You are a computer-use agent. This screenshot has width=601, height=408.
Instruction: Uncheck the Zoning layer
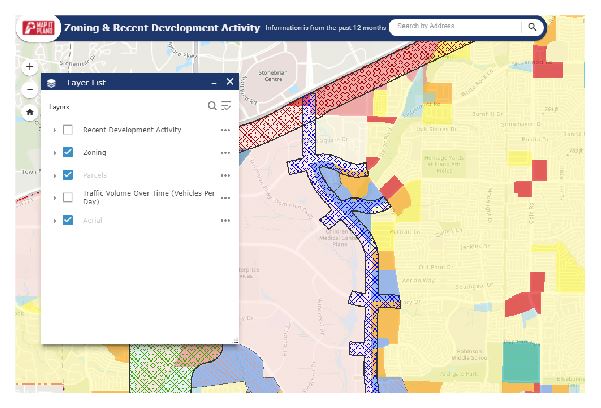click(68, 152)
